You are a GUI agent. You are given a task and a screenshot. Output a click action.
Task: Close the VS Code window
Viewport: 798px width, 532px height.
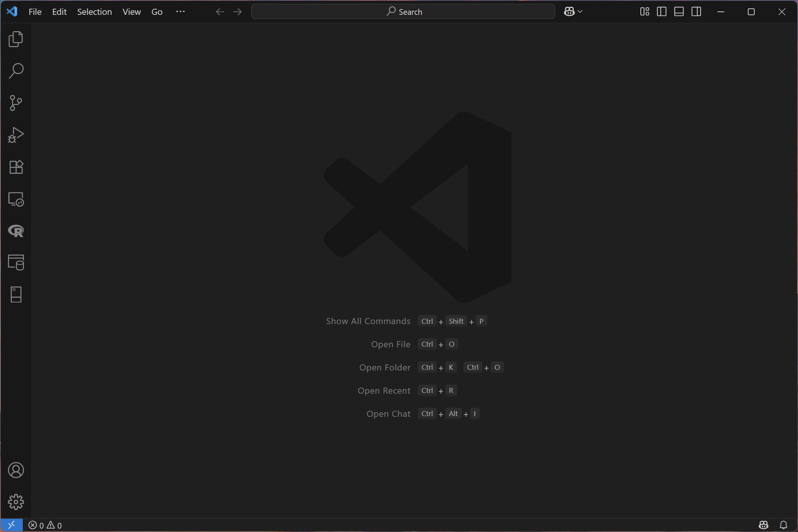click(x=782, y=12)
